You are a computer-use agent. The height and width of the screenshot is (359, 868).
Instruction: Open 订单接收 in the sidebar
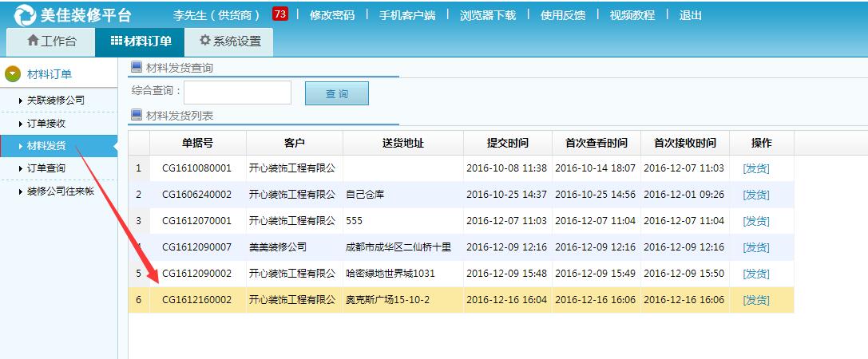46,123
